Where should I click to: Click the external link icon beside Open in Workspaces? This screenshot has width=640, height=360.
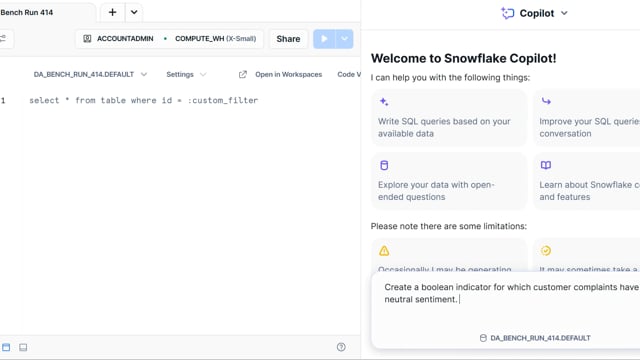click(x=243, y=74)
